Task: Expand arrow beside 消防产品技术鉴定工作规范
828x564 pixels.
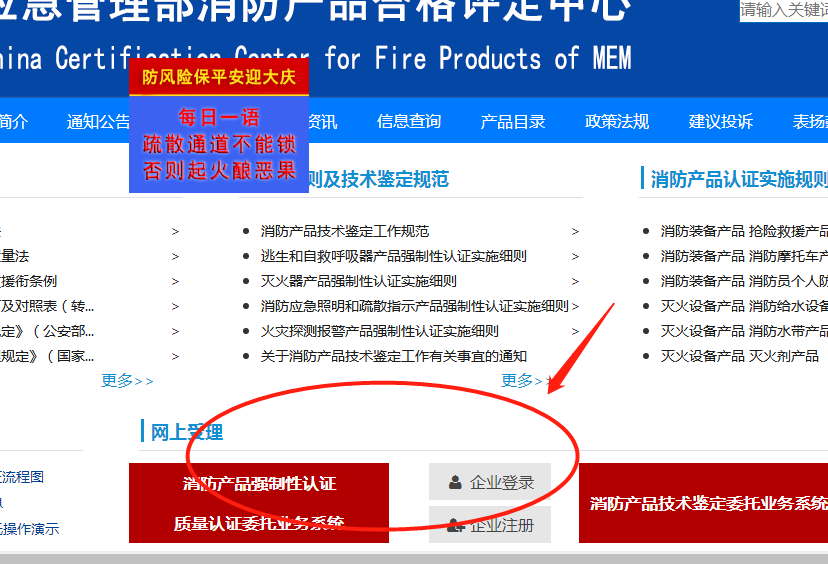Action: coord(575,231)
